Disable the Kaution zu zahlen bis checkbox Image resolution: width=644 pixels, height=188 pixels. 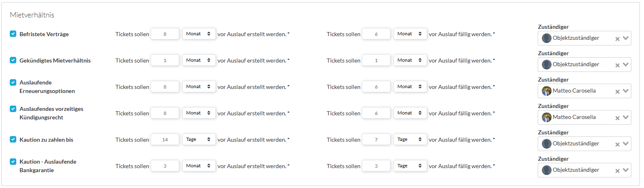coord(13,139)
